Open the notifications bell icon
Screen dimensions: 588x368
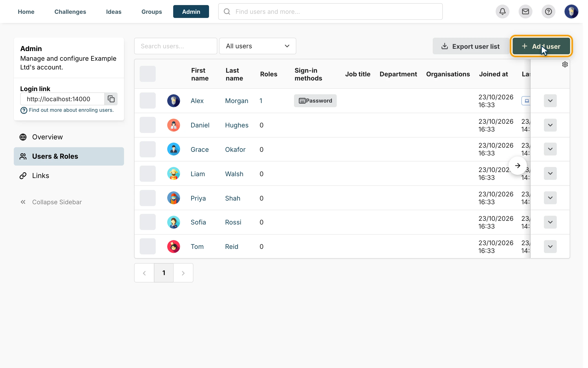[503, 11]
